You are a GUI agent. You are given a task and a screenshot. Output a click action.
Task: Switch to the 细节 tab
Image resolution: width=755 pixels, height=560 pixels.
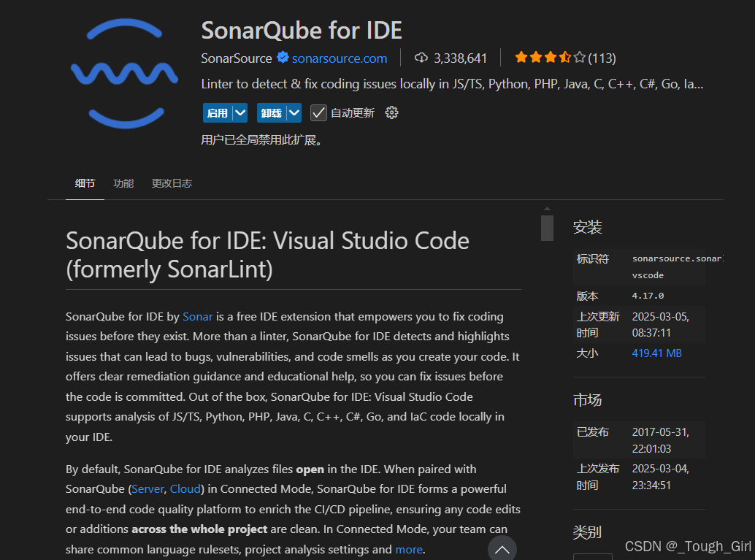[85, 183]
